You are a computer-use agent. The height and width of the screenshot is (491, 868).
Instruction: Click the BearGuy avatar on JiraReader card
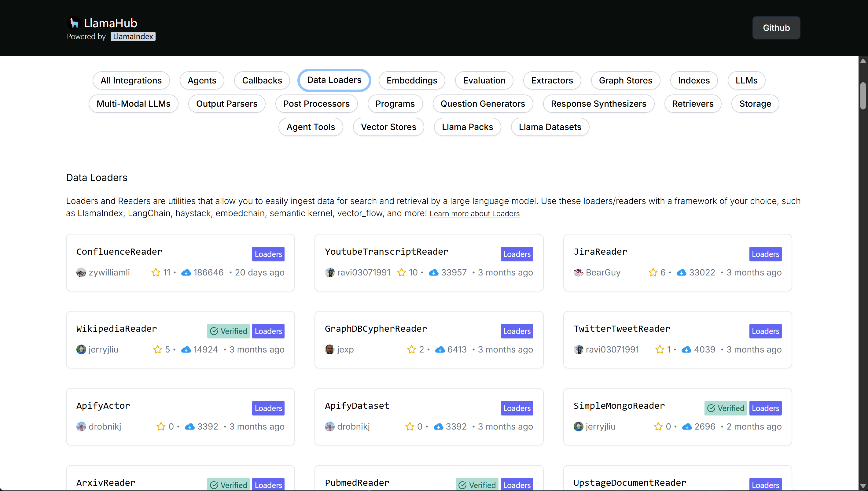(x=579, y=272)
